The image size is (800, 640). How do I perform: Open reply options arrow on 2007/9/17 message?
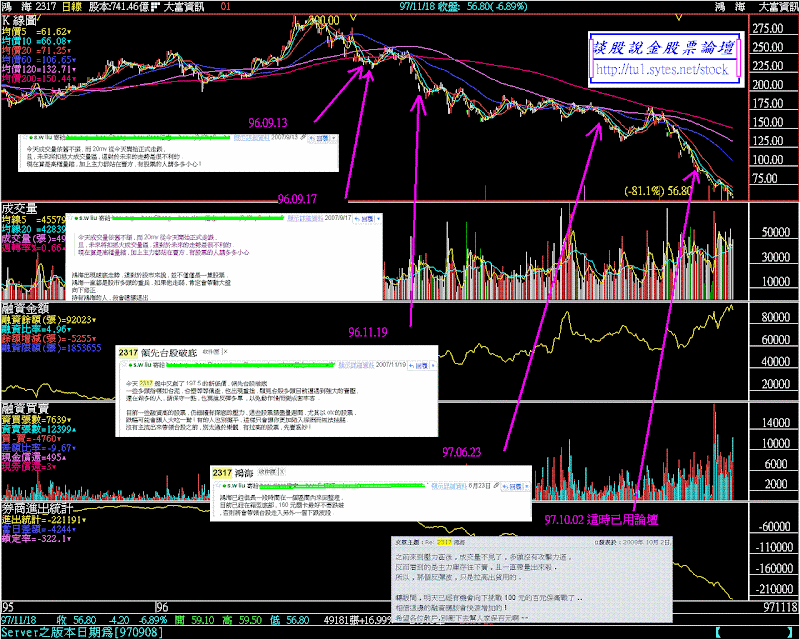[x=379, y=218]
